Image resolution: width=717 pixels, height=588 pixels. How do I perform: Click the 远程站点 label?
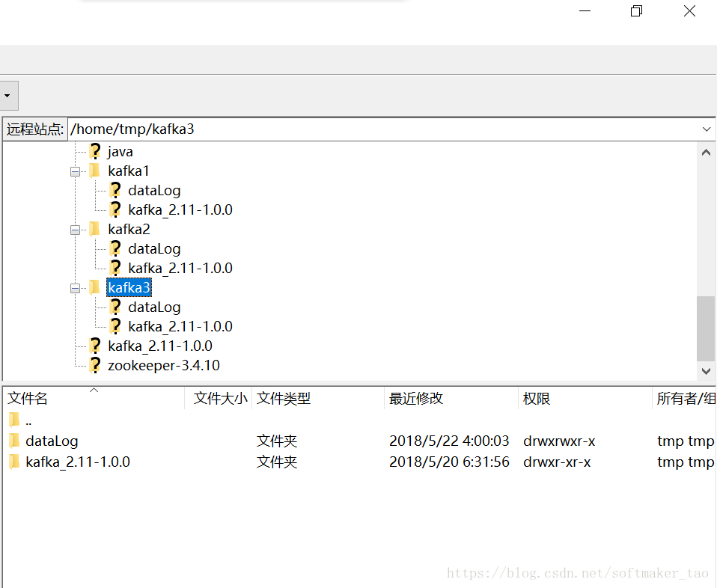click(34, 129)
